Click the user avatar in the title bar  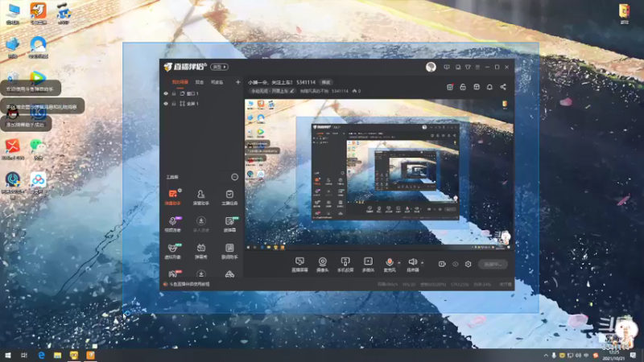point(431,67)
